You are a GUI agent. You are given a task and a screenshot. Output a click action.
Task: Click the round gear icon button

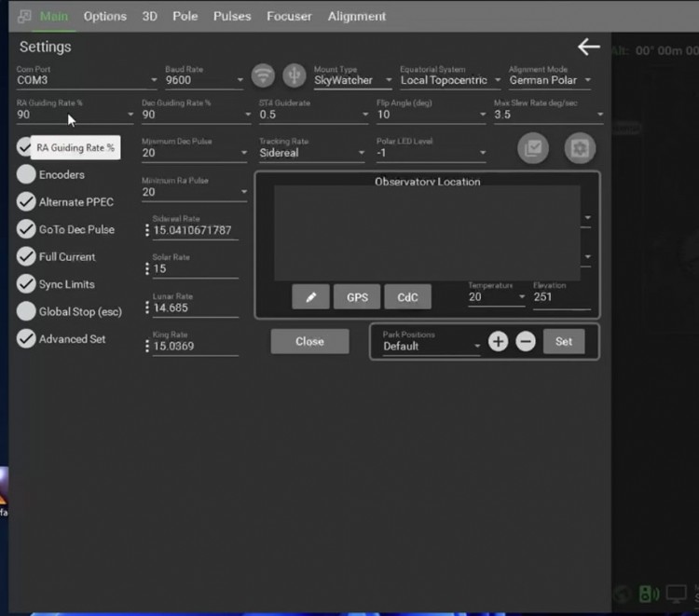(x=579, y=148)
